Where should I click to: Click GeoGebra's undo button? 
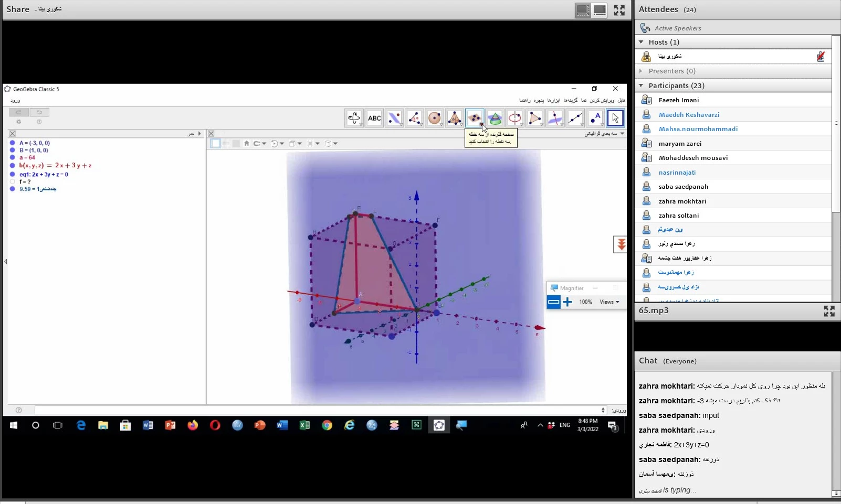(39, 112)
